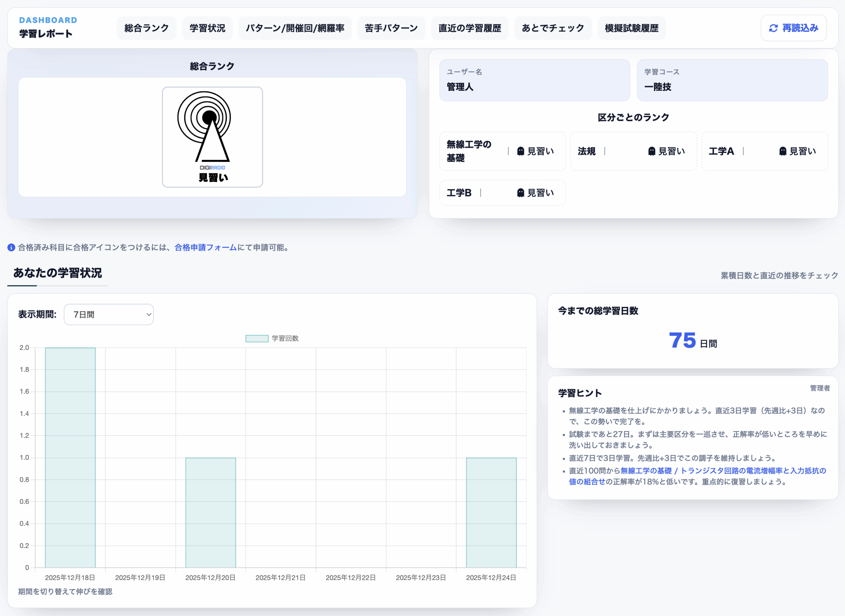The image size is (845, 616).
Task: Toggle the 学習回数 legend swatch
Action: point(257,339)
